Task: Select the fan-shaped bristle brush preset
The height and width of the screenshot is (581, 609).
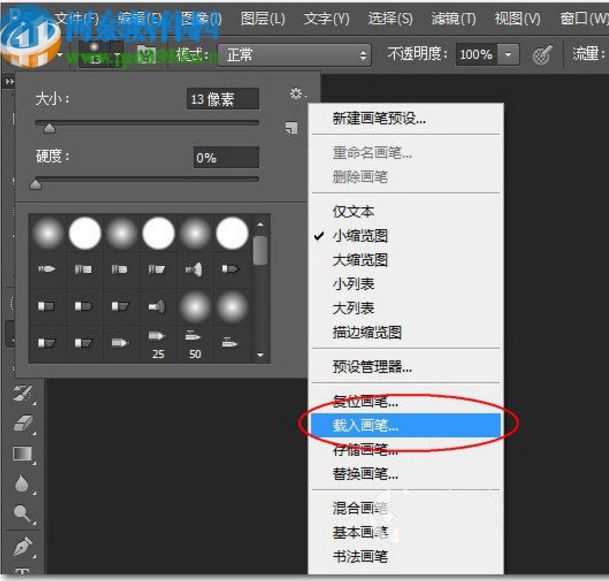Action: 194,269
